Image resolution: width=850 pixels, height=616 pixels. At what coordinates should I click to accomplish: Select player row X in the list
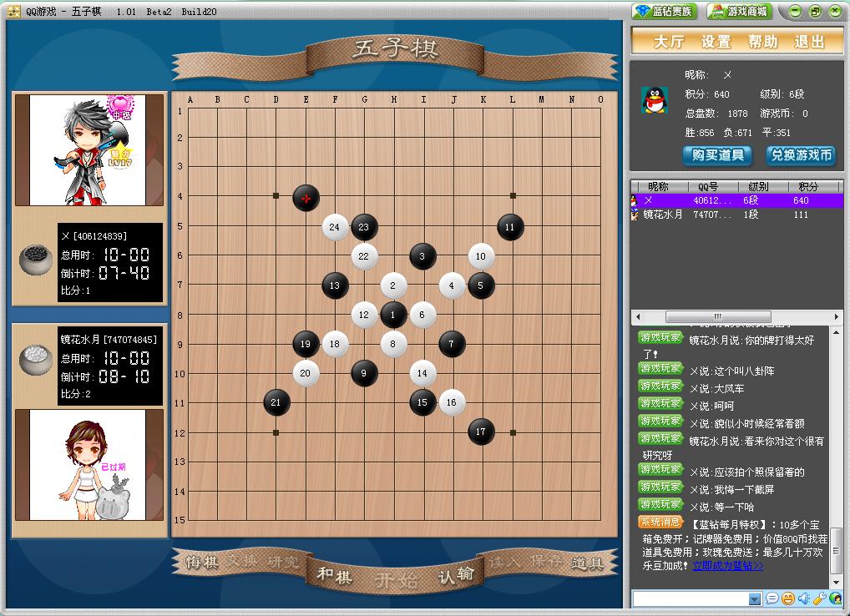click(x=736, y=200)
